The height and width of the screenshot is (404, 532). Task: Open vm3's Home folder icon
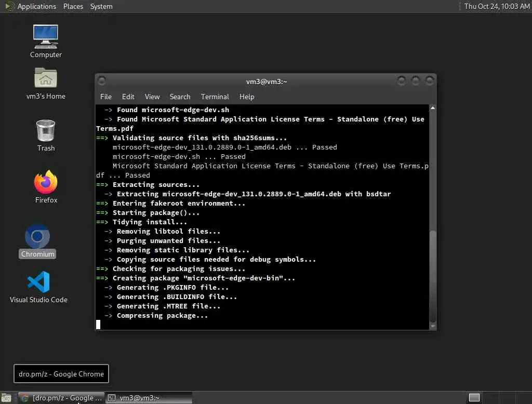click(46, 84)
